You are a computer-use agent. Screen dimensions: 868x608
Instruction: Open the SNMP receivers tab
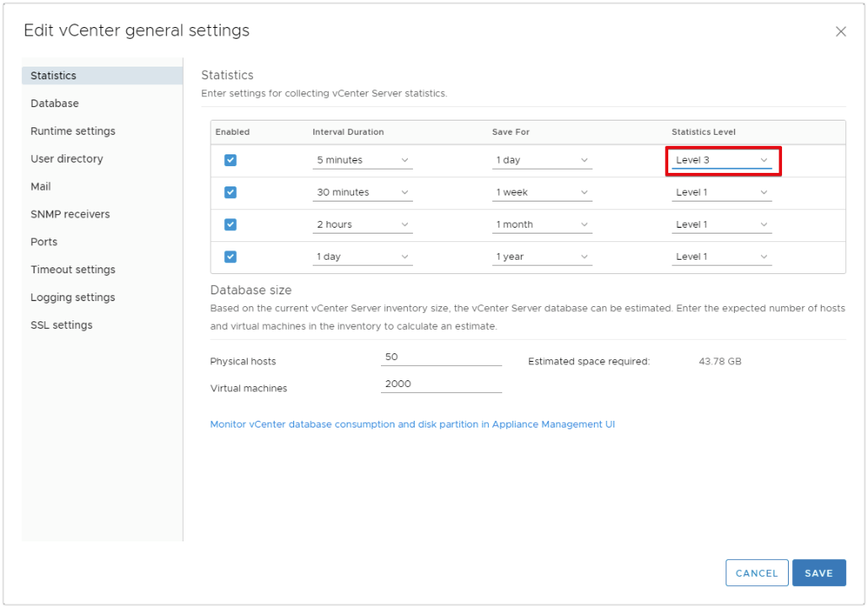pyautogui.click(x=102, y=213)
